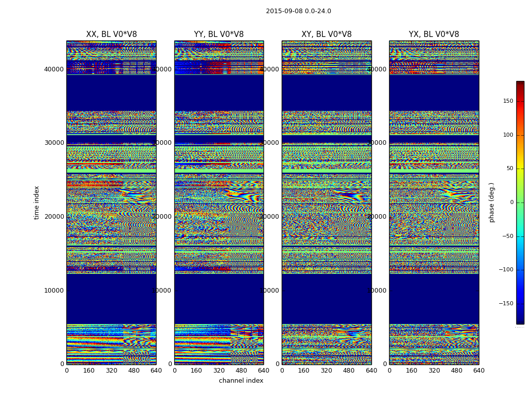Click the YY, BL V0*V8 panel title
Viewport: 532px width, 405px height.
click(x=219, y=34)
